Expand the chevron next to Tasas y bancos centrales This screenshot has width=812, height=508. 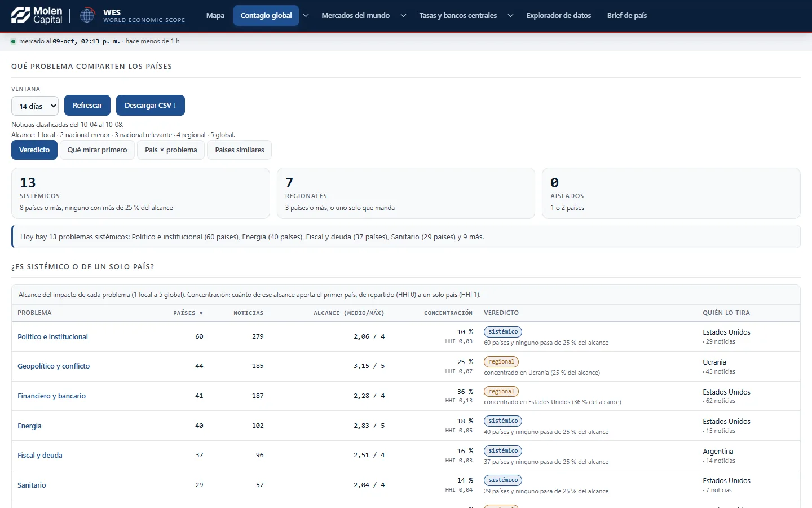pyautogui.click(x=510, y=16)
